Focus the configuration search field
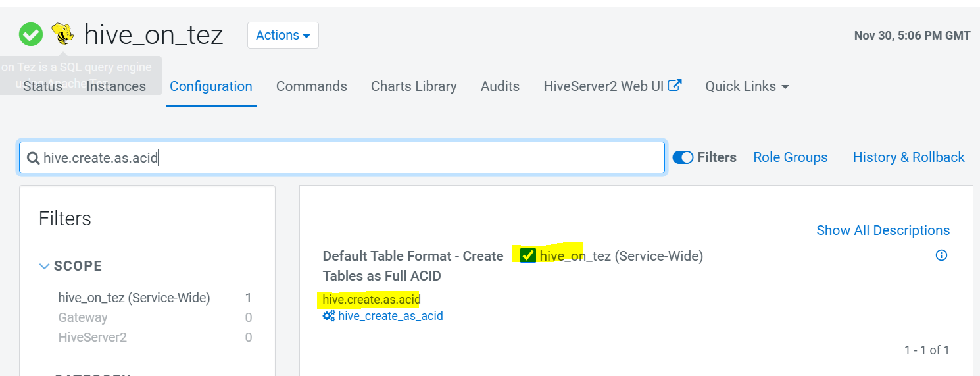This screenshot has height=376, width=980. 342,157
